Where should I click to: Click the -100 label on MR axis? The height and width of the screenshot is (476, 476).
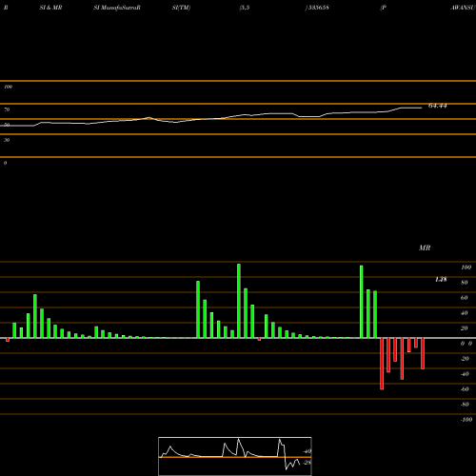pos(466,420)
